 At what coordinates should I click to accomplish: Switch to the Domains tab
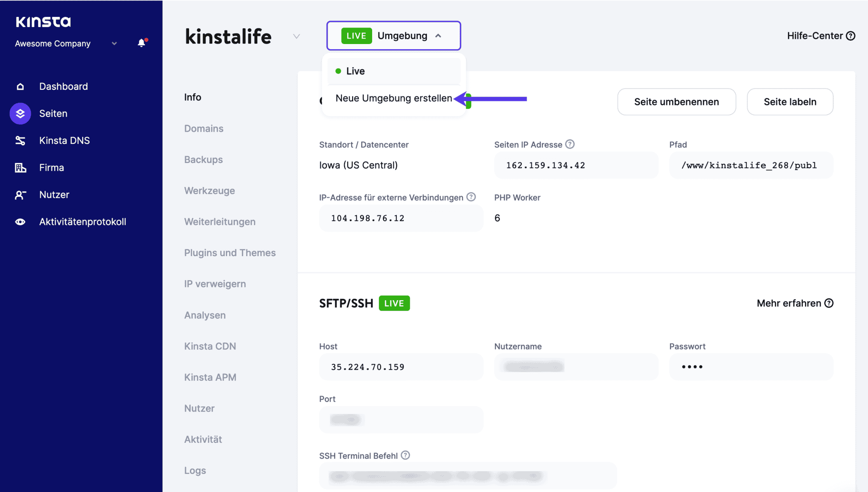pyautogui.click(x=203, y=128)
